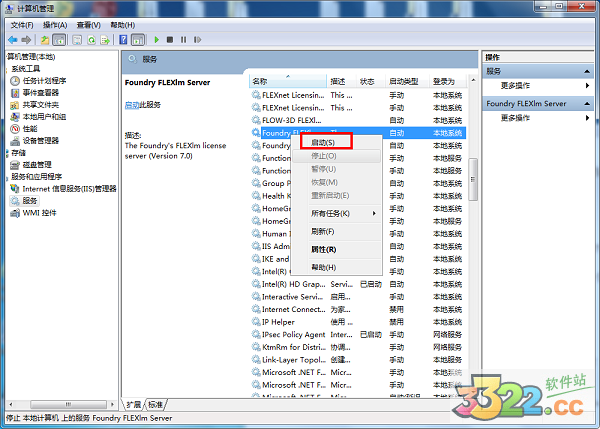Select the 存储 node in the console tree
Screen dimensions: 600x429
pyautogui.click(x=18, y=153)
